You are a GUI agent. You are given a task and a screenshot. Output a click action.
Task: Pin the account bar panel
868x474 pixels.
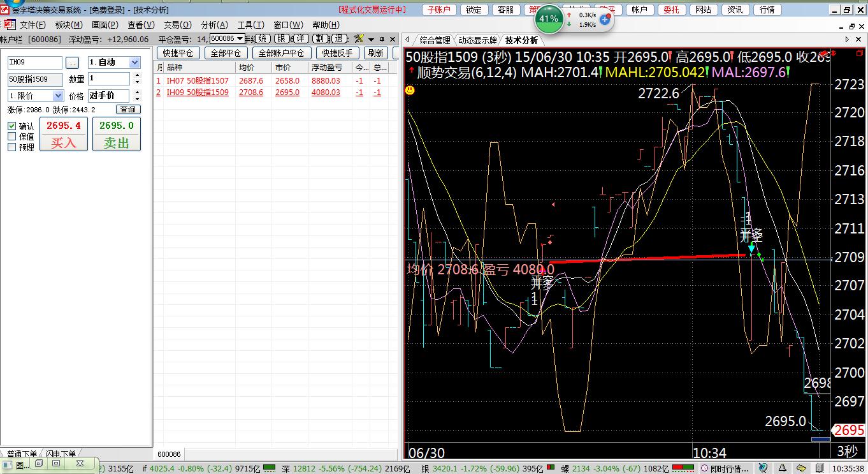point(382,40)
